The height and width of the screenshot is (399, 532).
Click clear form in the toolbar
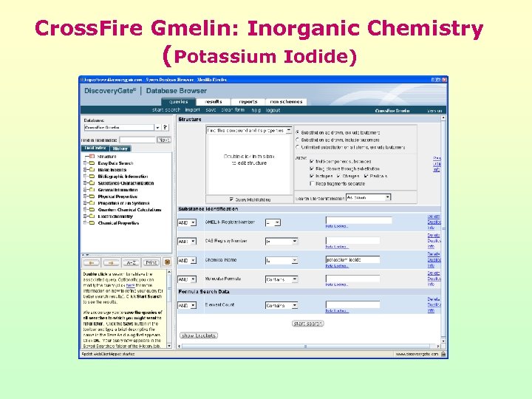coord(233,110)
